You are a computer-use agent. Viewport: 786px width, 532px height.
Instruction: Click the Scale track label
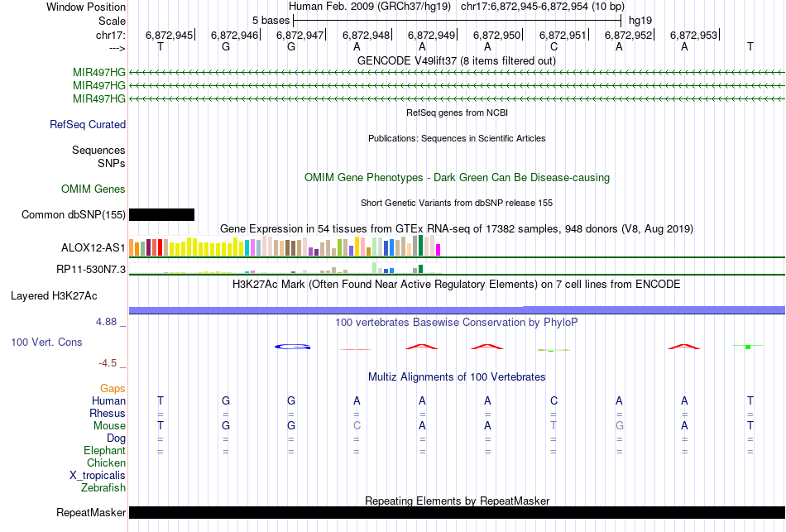tap(112, 21)
